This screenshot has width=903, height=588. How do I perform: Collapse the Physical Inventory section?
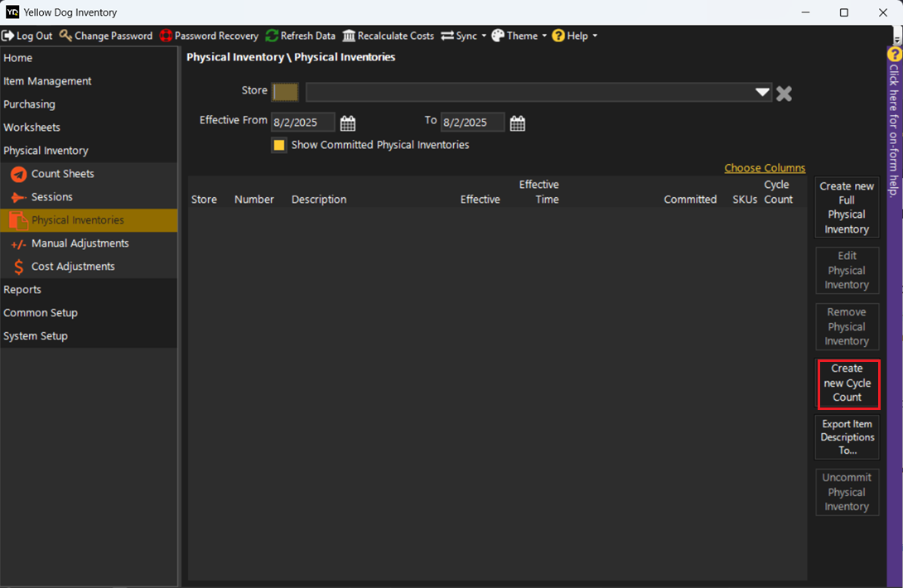click(89, 151)
